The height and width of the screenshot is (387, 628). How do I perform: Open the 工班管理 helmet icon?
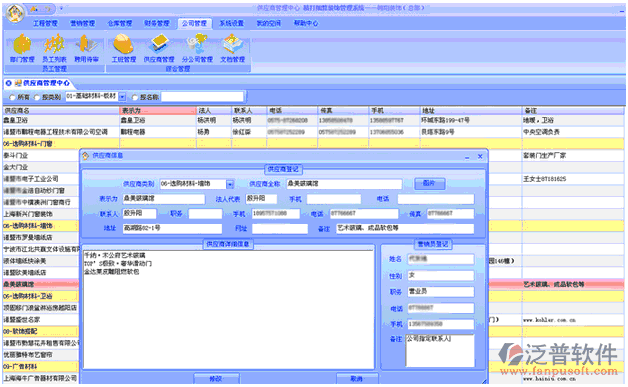pyautogui.click(x=123, y=48)
